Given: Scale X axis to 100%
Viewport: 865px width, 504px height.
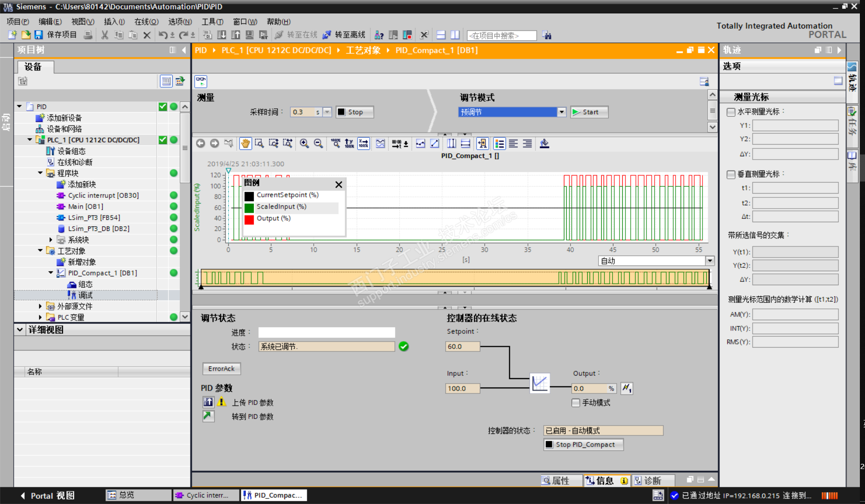Looking at the screenshot, I should pyautogui.click(x=364, y=144).
